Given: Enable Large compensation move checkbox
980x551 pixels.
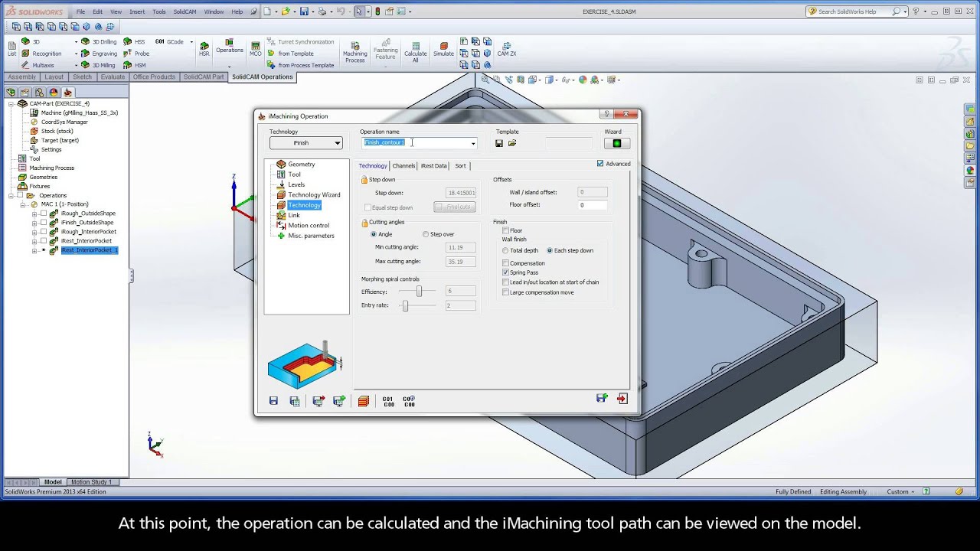Looking at the screenshot, I should click(505, 292).
